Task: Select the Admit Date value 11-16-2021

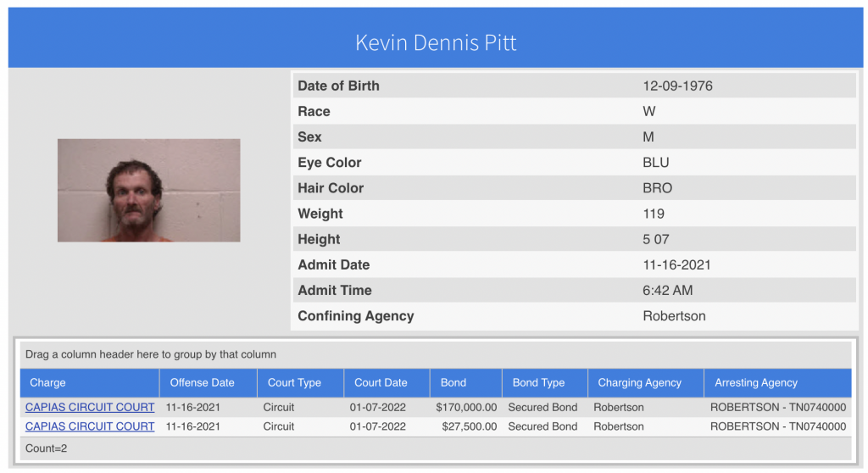Action: [676, 264]
